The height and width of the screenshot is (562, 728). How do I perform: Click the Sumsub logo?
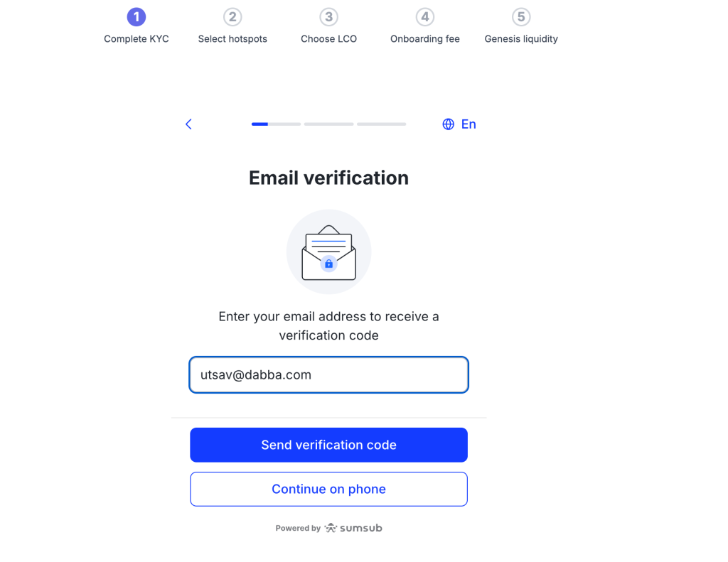coord(353,528)
